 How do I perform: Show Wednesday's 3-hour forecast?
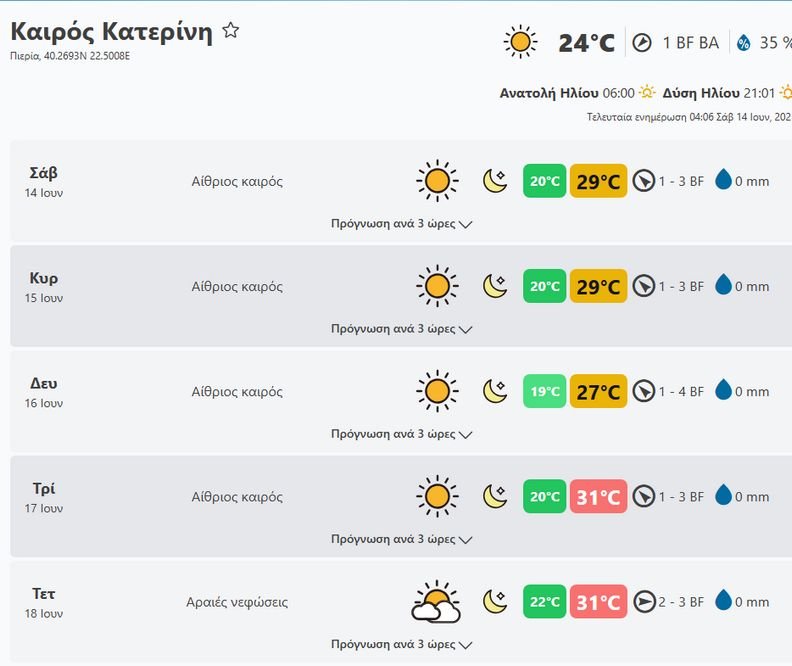coord(401,644)
